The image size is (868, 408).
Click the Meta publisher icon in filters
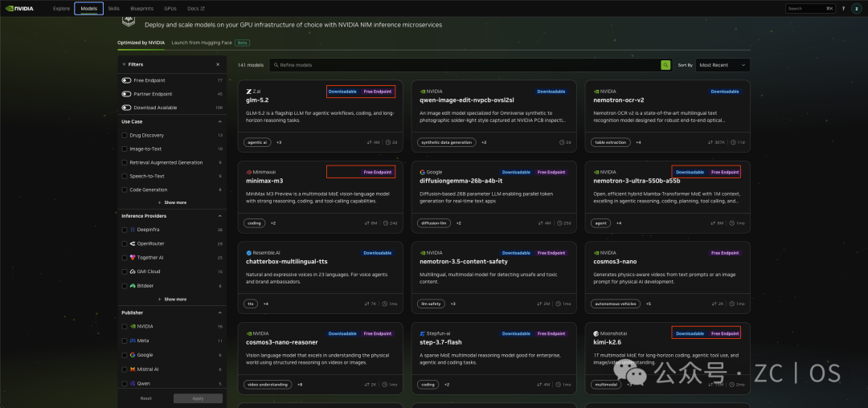coord(133,341)
